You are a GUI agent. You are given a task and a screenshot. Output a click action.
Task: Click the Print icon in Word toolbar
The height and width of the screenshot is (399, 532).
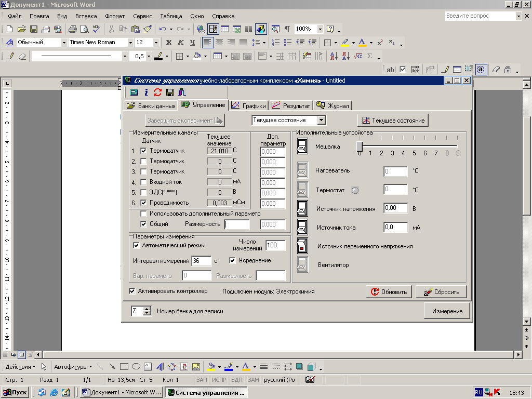coord(73,29)
